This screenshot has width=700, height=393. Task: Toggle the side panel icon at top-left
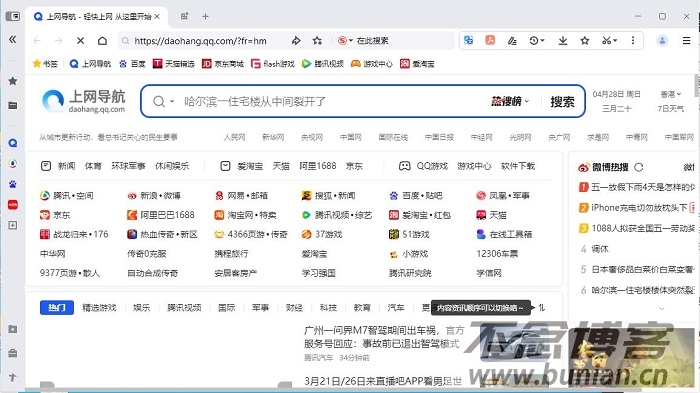(12, 16)
